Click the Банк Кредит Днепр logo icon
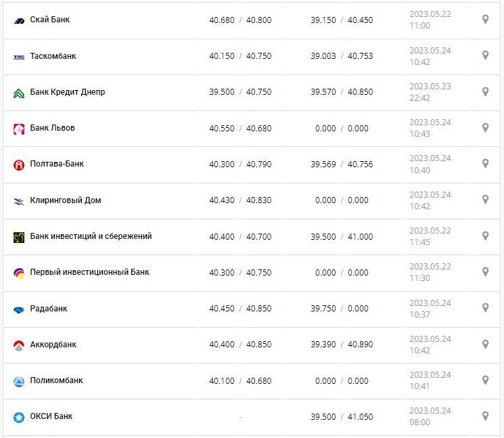 19,93
